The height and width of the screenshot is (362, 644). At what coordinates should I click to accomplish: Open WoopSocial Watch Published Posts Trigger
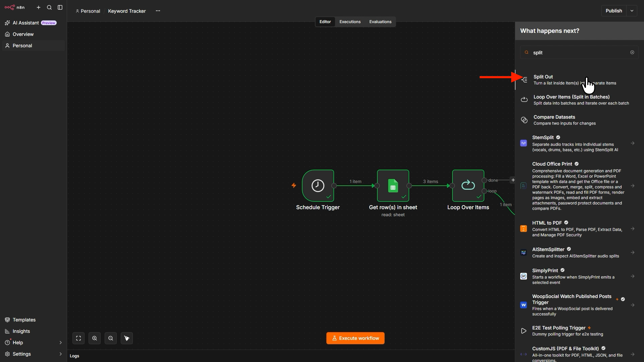click(579, 305)
